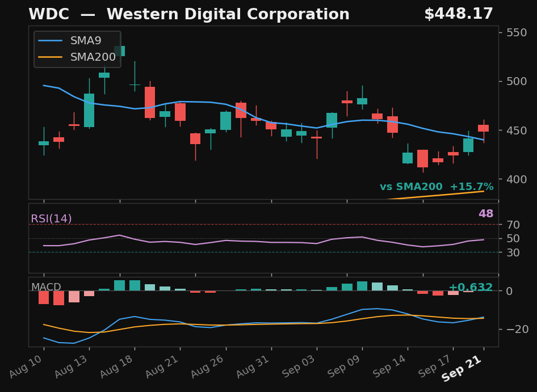Click the Aug 10 date label
The width and height of the screenshot is (537, 392).
[x=27, y=366]
